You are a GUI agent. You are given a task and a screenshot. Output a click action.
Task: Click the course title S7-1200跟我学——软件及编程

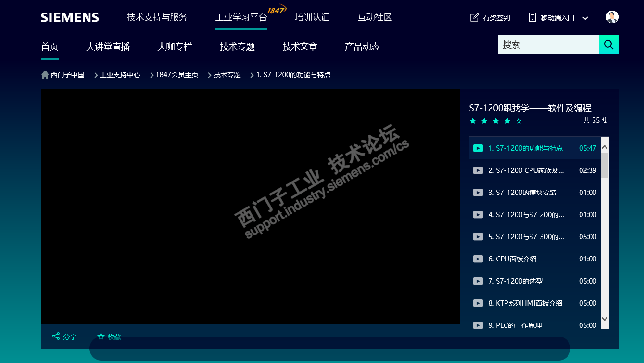point(530,108)
